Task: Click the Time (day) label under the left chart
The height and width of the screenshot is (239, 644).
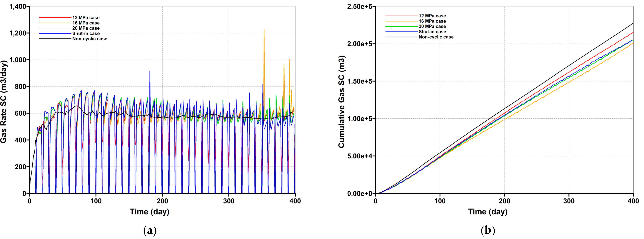Action: pos(150,212)
